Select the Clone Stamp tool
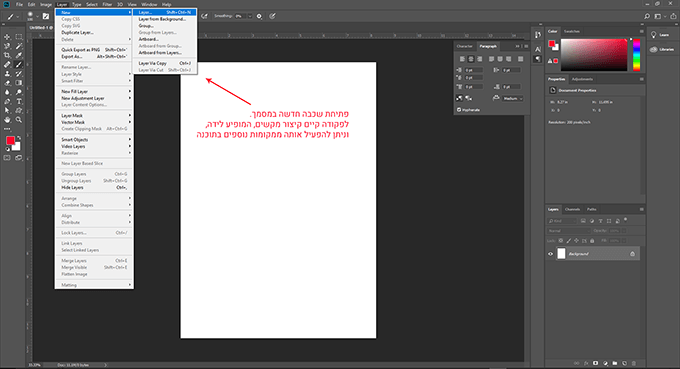The height and width of the screenshot is (369, 680). click(x=7, y=74)
